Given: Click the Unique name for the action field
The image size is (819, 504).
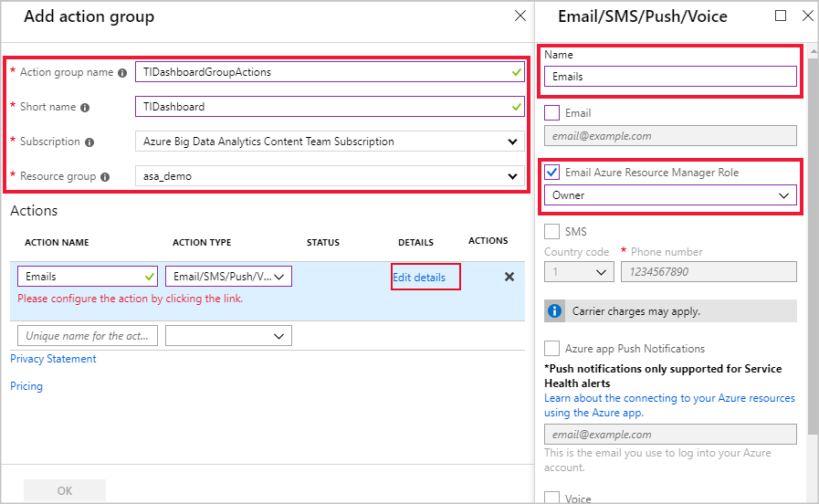Looking at the screenshot, I should [x=88, y=336].
